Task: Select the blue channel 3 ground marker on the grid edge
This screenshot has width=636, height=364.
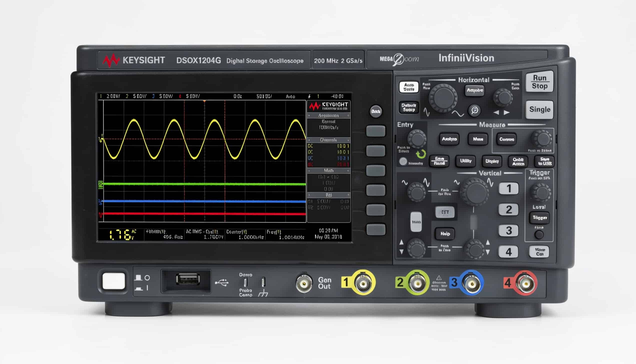Action: coord(100,202)
